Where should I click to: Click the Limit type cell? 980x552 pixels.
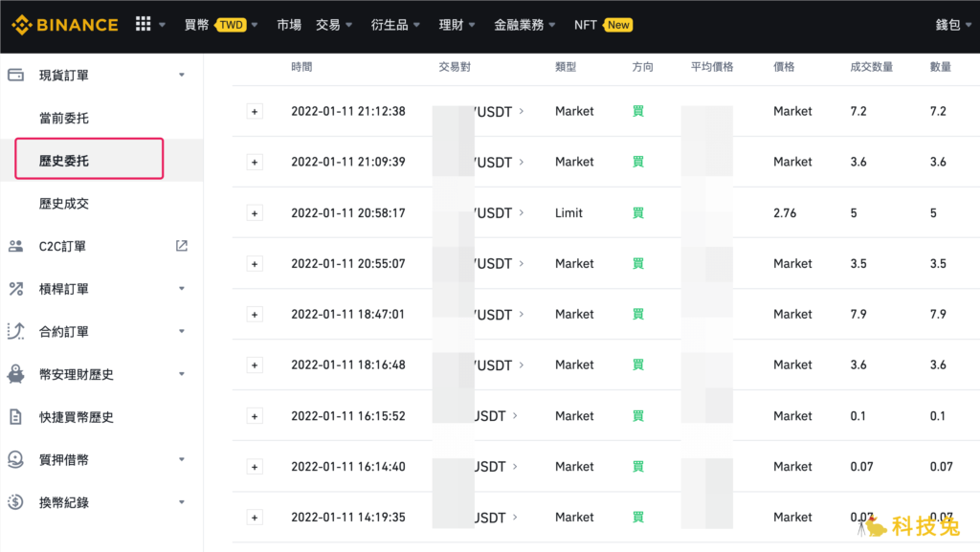tap(568, 213)
